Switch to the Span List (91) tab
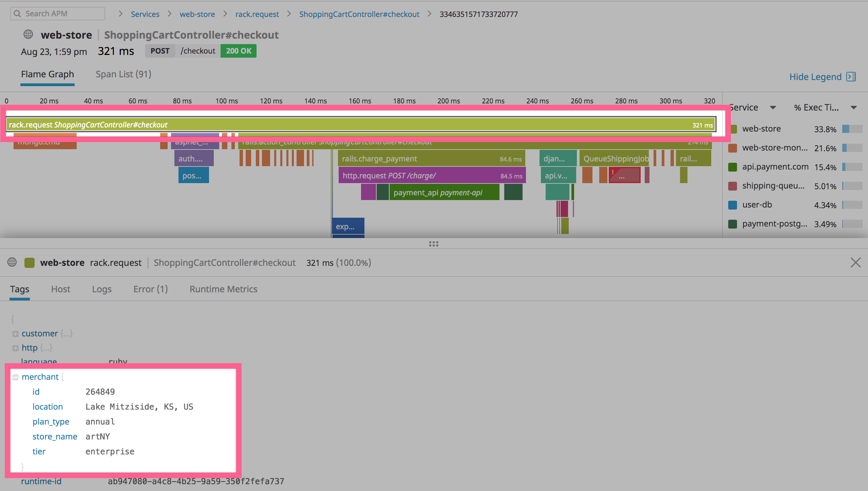 coord(123,74)
